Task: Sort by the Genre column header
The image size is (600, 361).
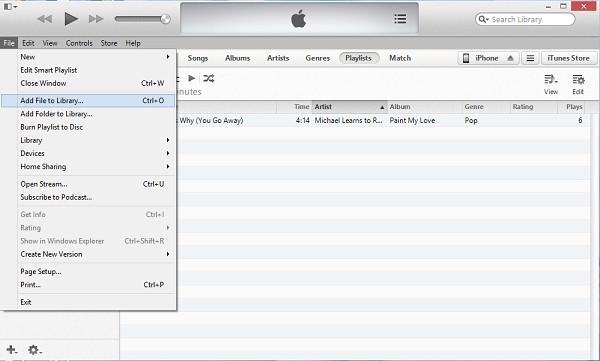Action: click(x=486, y=107)
